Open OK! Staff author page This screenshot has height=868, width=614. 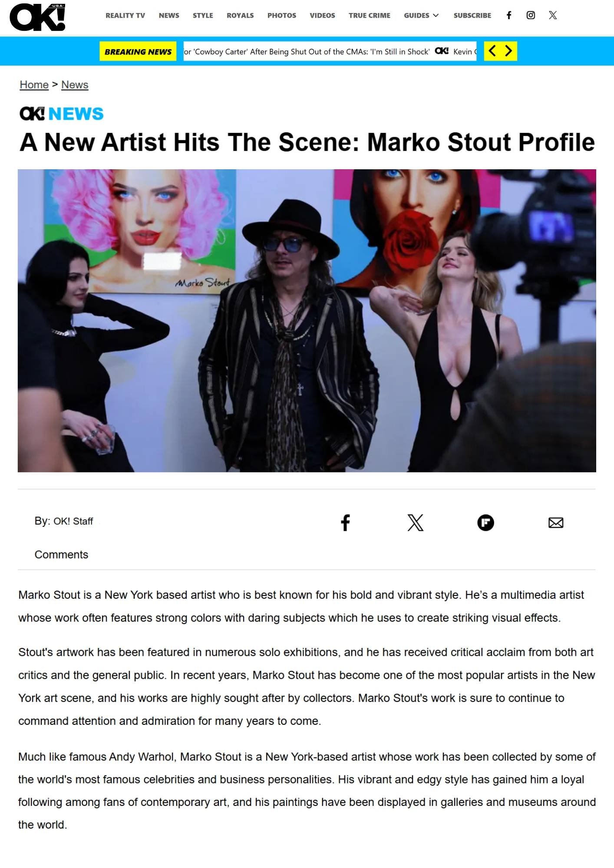(x=73, y=521)
